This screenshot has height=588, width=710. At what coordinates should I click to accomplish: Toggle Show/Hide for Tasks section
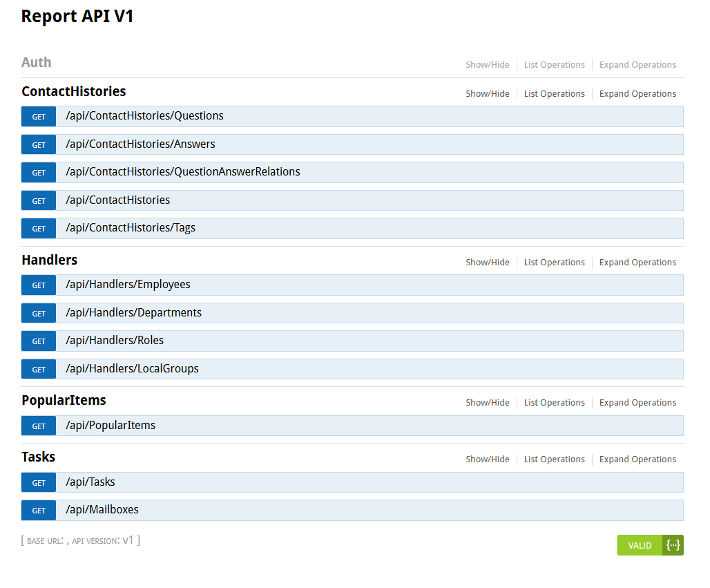[487, 459]
